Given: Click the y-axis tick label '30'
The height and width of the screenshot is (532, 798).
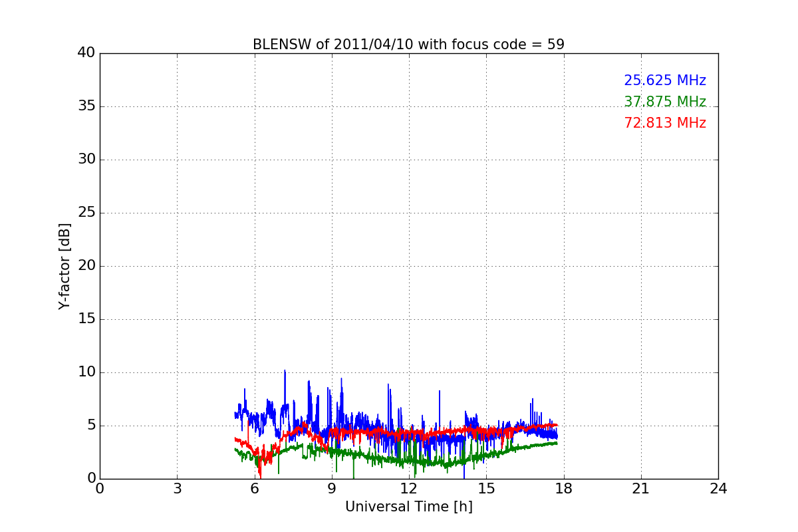Looking at the screenshot, I should click(86, 160).
